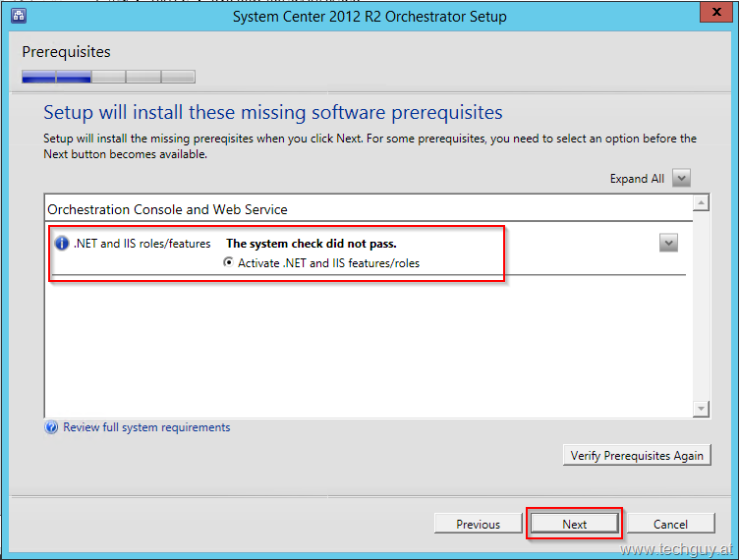Viewport: 739px width, 560px height.
Task: Select Activate .NET and IIS features/roles radio button
Action: [x=228, y=262]
